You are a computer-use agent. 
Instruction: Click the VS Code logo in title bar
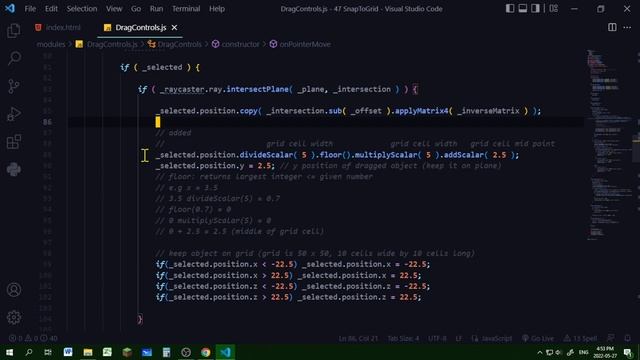click(x=10, y=8)
